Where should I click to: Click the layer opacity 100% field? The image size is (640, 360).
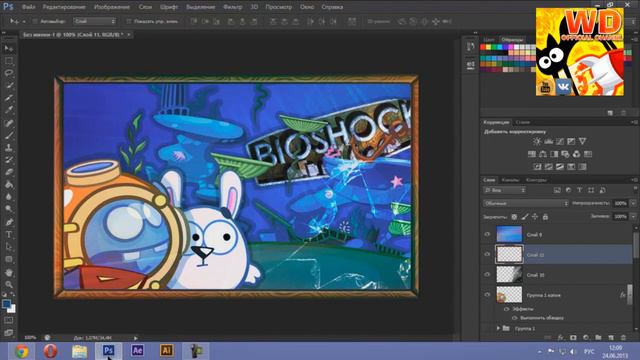point(620,203)
